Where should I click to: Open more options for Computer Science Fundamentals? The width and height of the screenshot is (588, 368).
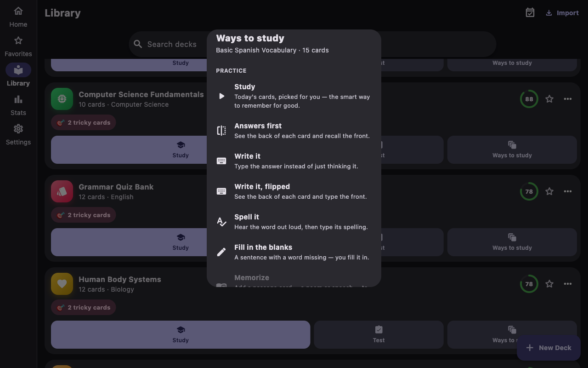pos(568,99)
